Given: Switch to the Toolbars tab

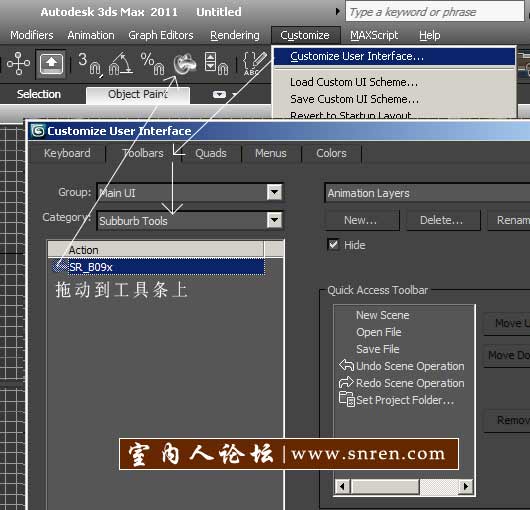Looking at the screenshot, I should (x=143, y=153).
